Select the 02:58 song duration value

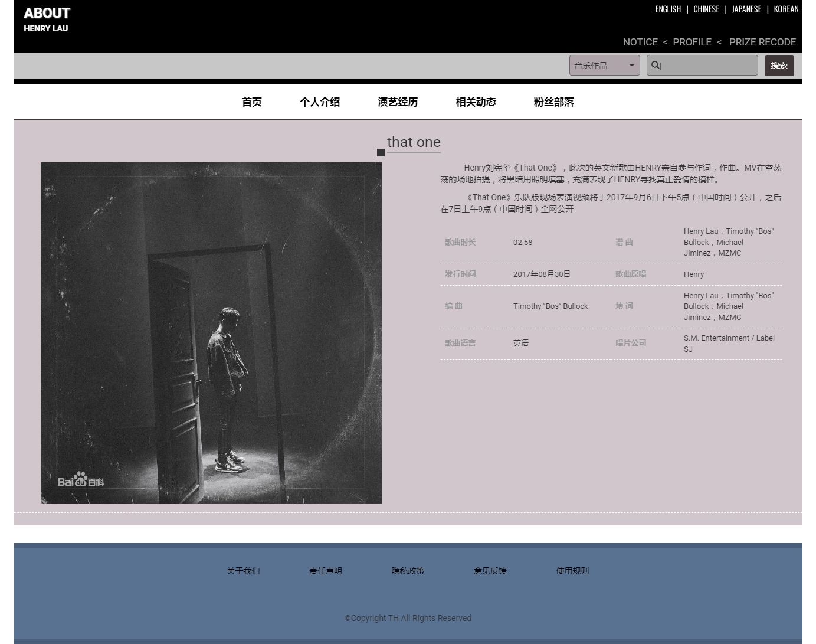point(523,243)
